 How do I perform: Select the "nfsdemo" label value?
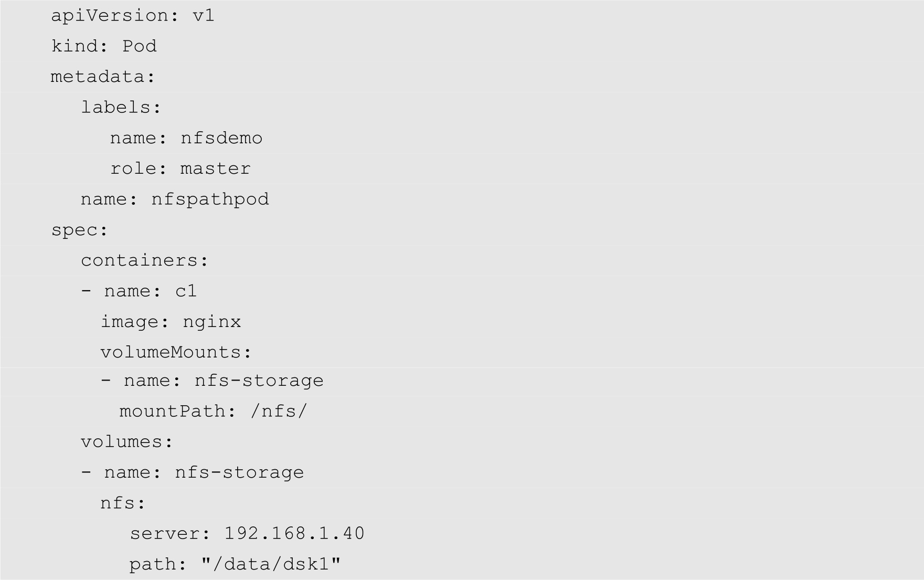pyautogui.click(x=221, y=138)
